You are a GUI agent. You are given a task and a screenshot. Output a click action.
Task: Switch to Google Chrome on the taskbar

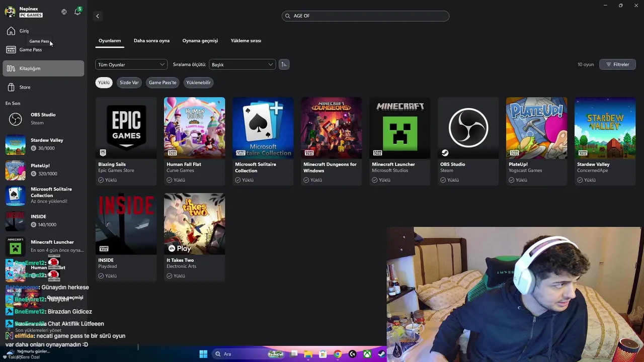click(x=338, y=354)
